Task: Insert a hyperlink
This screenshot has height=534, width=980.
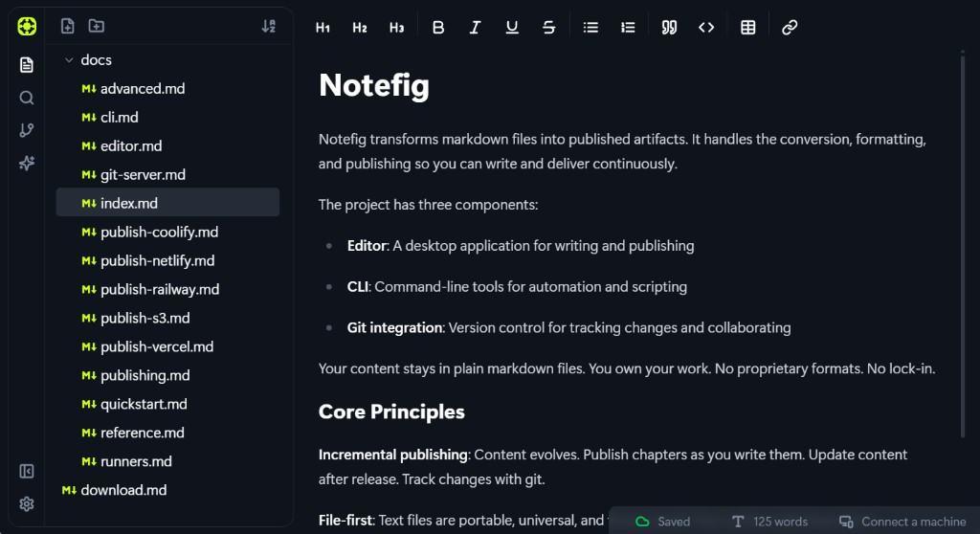Action: pyautogui.click(x=790, y=28)
